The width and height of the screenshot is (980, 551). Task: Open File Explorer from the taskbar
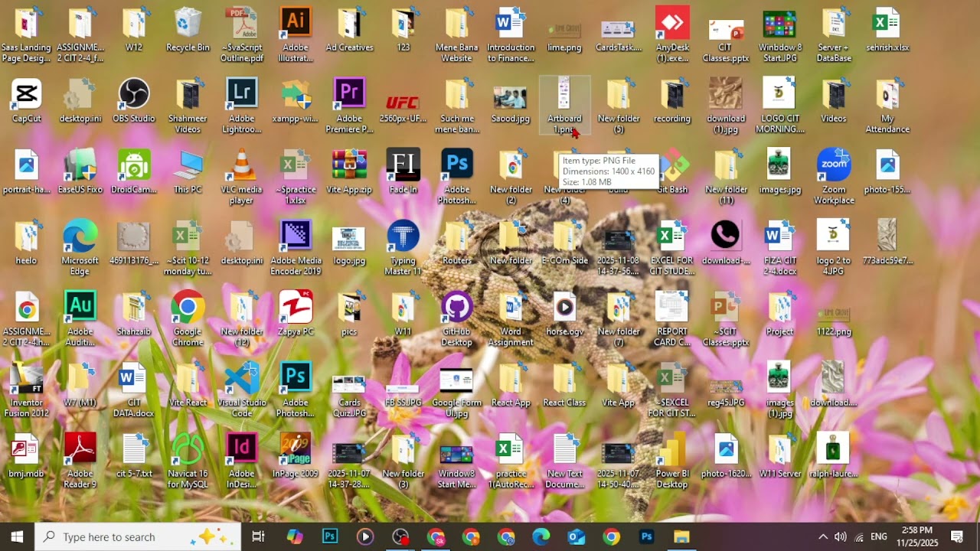click(681, 536)
